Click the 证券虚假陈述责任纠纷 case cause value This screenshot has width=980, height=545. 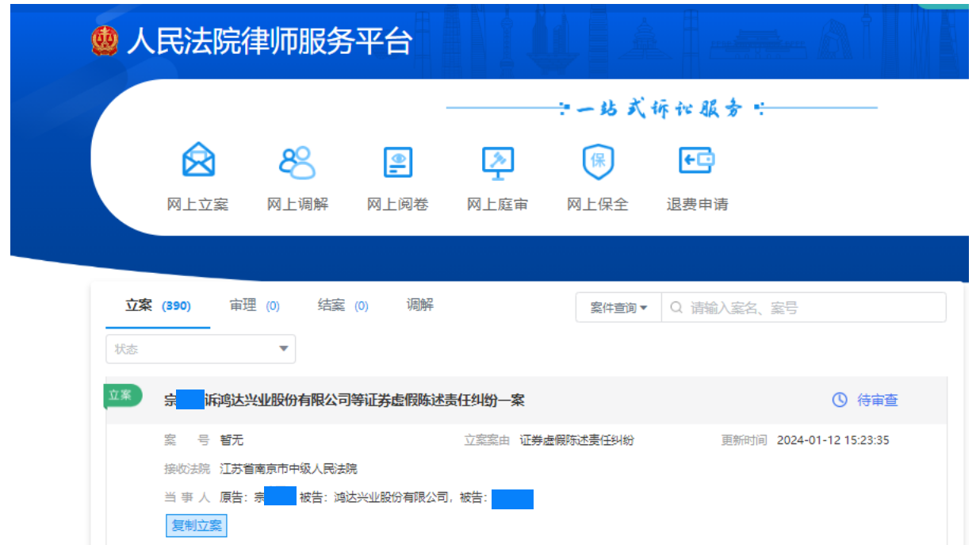tap(577, 440)
